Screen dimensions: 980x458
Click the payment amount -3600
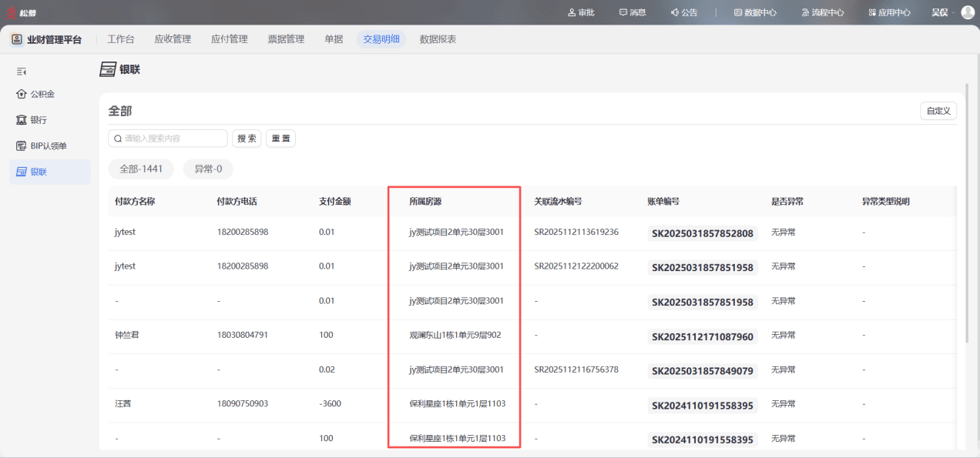tap(330, 404)
